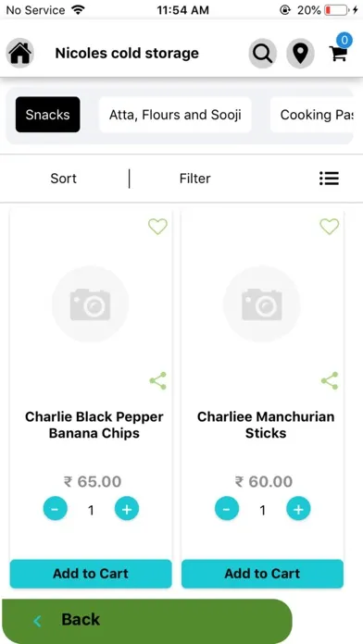
Task: Tap the home icon in header
Action: click(x=19, y=53)
